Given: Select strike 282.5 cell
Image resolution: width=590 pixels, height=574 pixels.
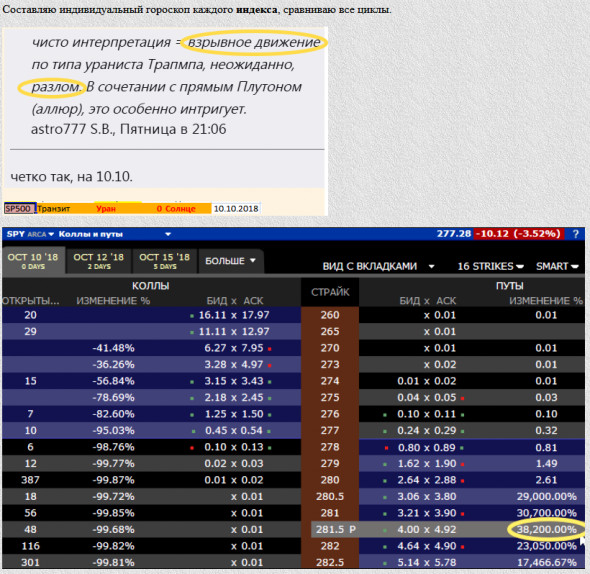Looking at the screenshot, I should pos(330,562).
